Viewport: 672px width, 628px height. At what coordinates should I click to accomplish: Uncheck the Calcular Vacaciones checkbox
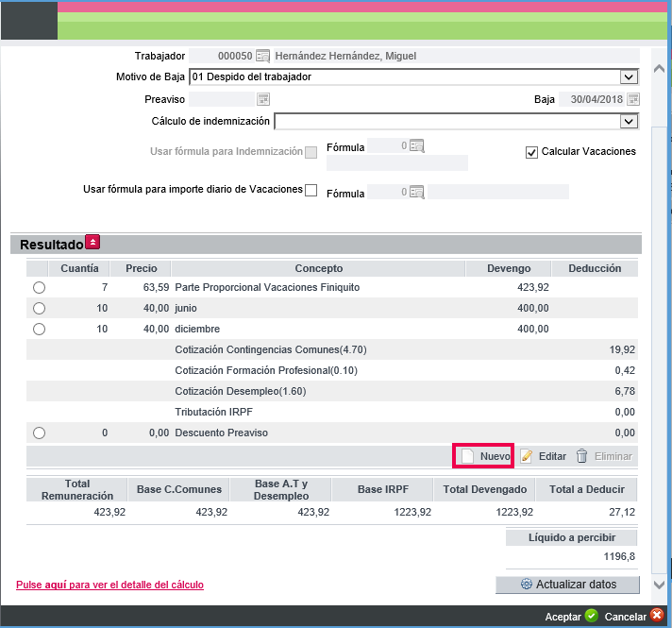click(x=531, y=151)
